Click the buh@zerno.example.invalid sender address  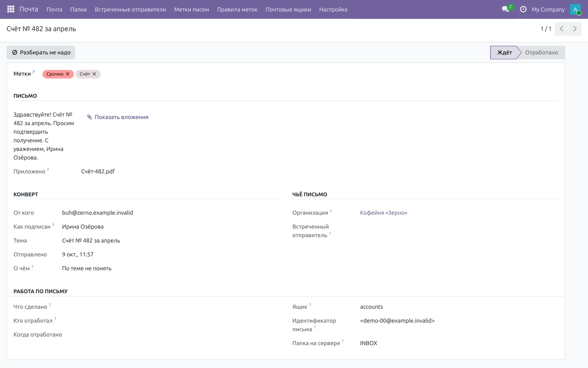coord(98,213)
